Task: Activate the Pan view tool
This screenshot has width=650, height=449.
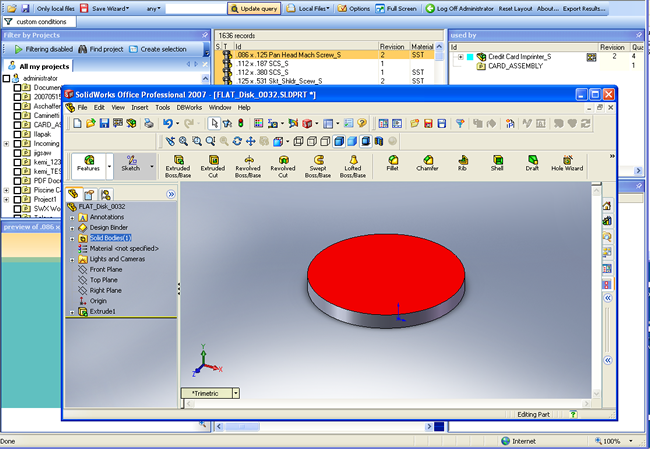Action: click(250, 141)
